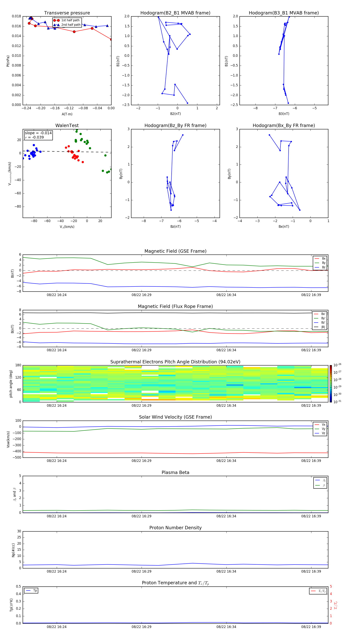Click the Plasma Beta panel title

click(175, 472)
